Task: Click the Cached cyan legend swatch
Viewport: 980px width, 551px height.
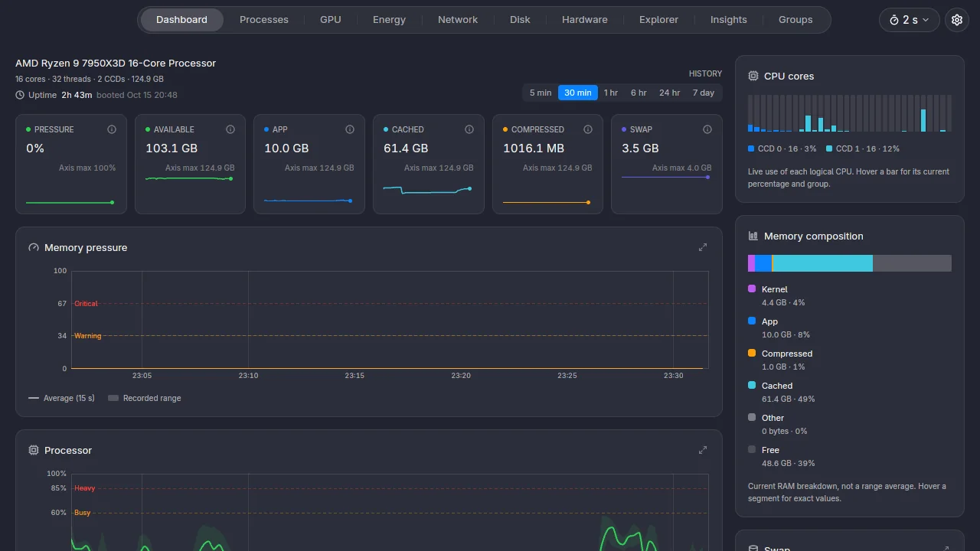Action: tap(752, 385)
